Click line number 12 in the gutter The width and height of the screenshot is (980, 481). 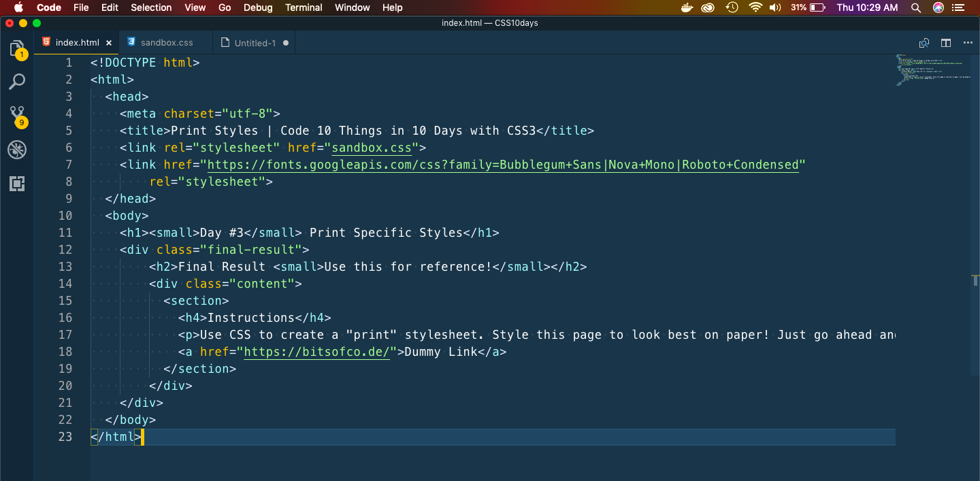tap(65, 250)
